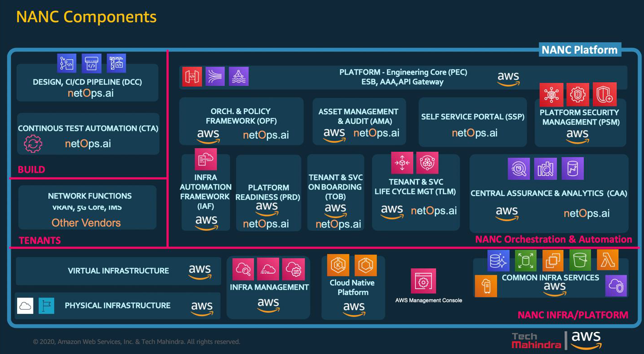644x354 pixels.
Task: Click the orange 'Other Vendors' text
Action: coord(86,223)
